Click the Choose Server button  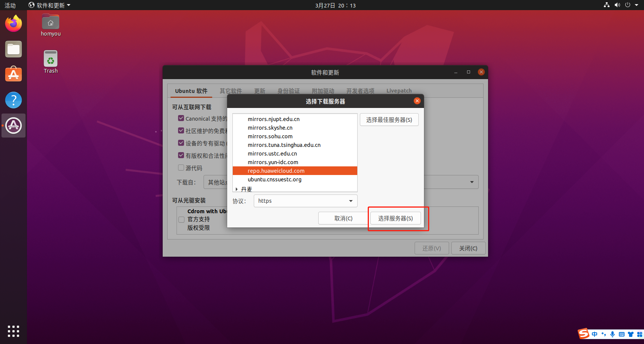tap(395, 218)
